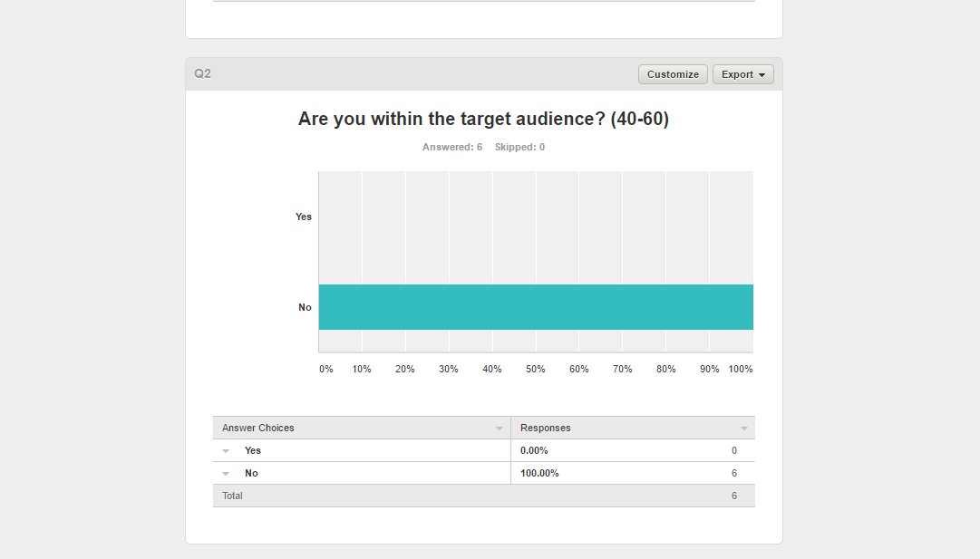Image resolution: width=980 pixels, height=559 pixels.
Task: Click the 60% axis tick label
Action: (578, 369)
